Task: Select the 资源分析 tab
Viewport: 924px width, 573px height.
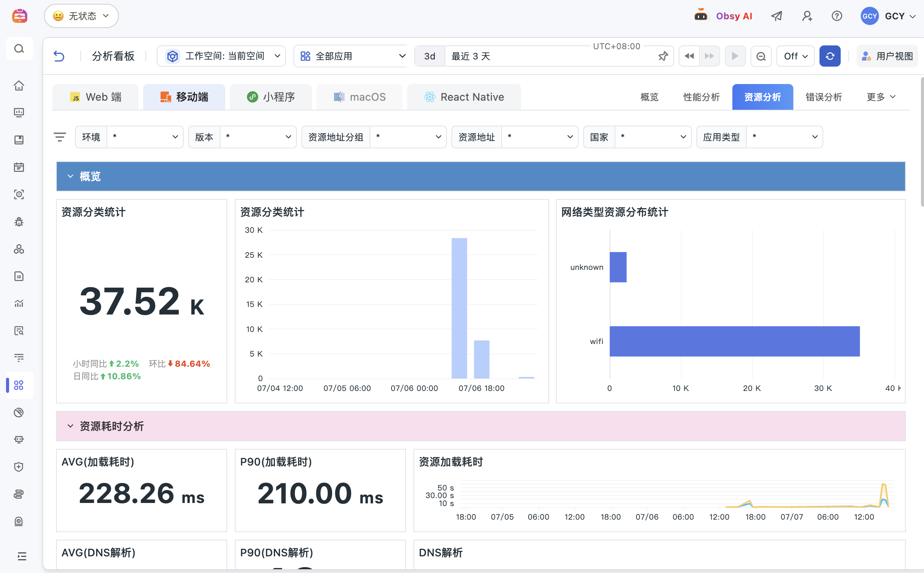Action: [x=762, y=97]
